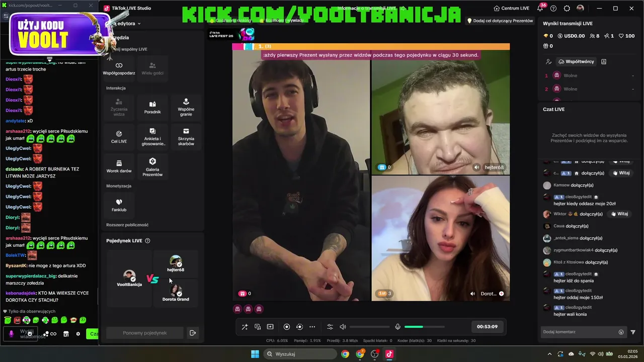Image resolution: width=644 pixels, height=362 pixels.
Task: Select the guestbook tab icon right of Współtwórcy
Action: [x=604, y=61]
